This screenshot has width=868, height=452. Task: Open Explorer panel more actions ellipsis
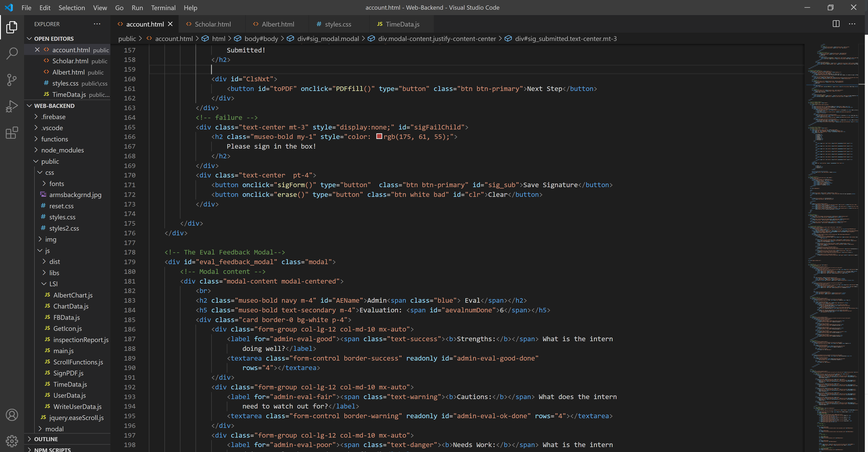pyautogui.click(x=97, y=24)
